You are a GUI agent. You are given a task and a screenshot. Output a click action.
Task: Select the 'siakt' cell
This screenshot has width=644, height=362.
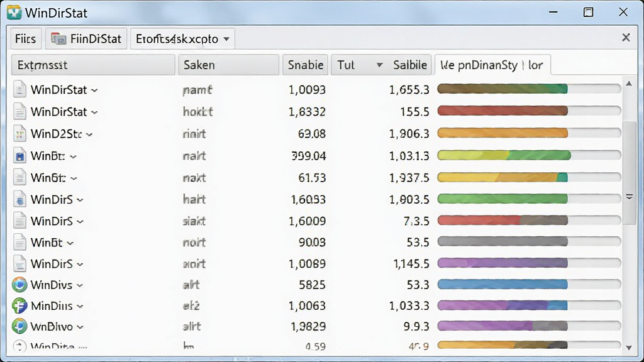click(194, 221)
